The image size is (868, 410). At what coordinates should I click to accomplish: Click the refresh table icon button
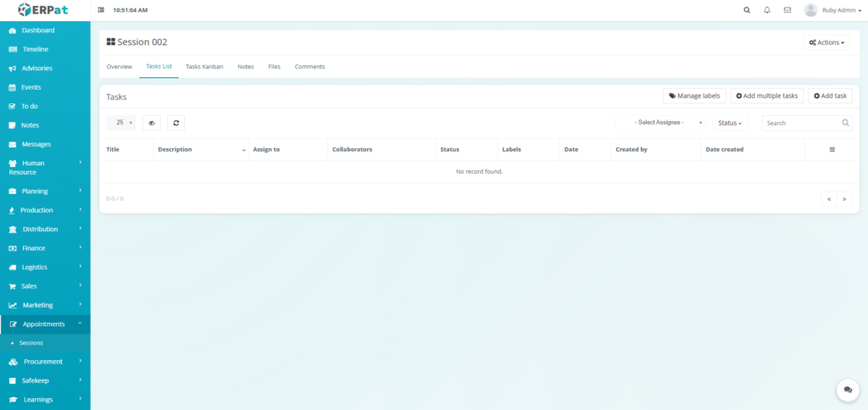[x=176, y=123]
